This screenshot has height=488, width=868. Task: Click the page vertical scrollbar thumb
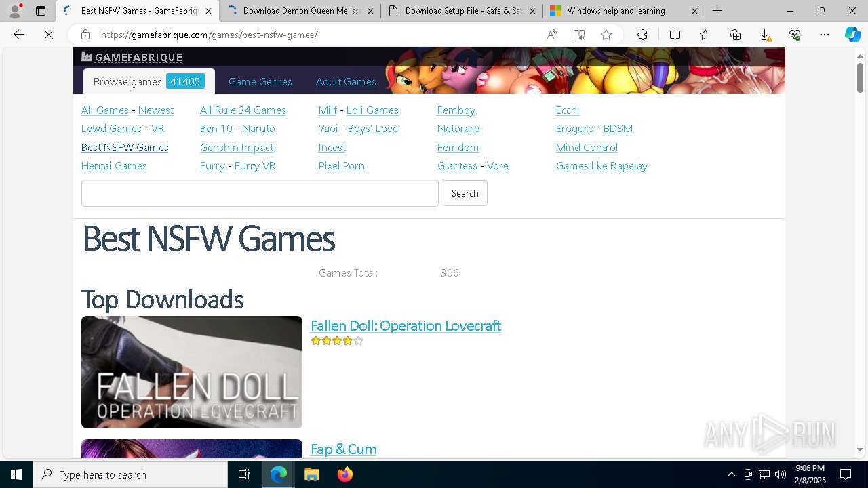(860, 78)
